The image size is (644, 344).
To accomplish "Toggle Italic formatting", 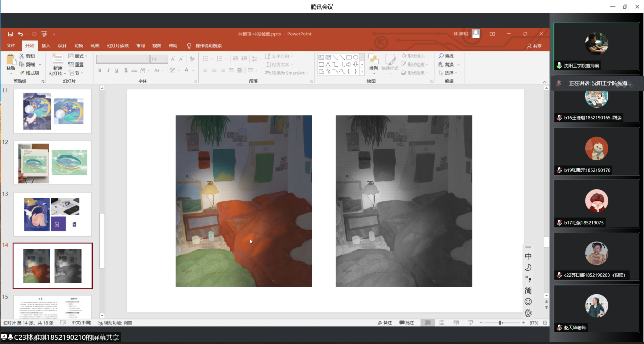I will (108, 70).
